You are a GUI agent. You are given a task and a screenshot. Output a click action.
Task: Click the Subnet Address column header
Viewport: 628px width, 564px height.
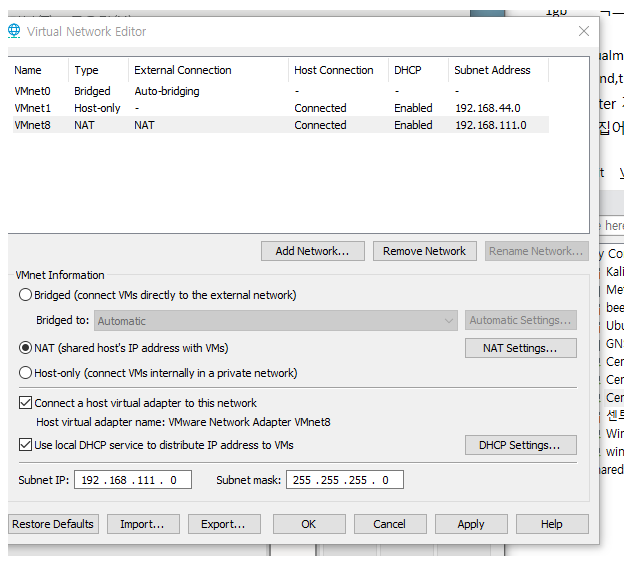(498, 70)
